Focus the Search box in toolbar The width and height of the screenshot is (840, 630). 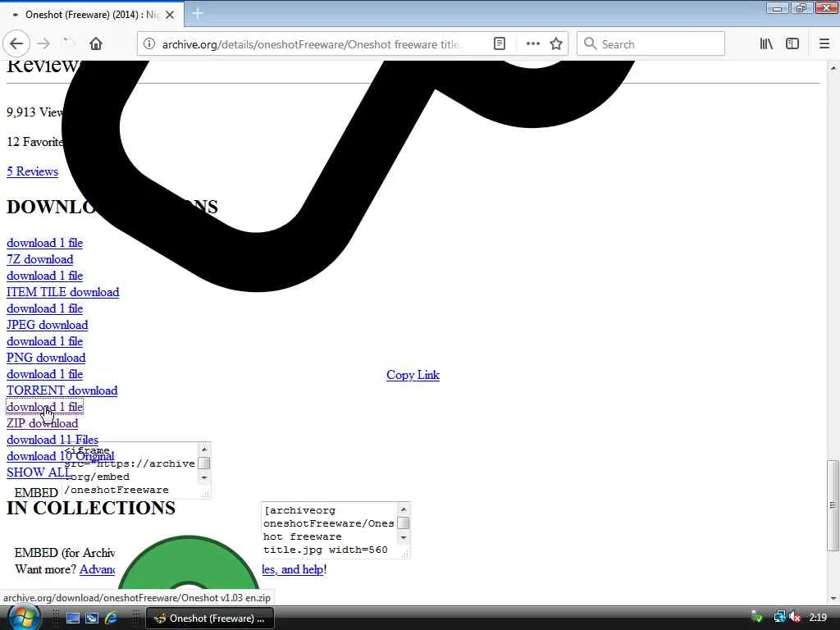pos(651,44)
